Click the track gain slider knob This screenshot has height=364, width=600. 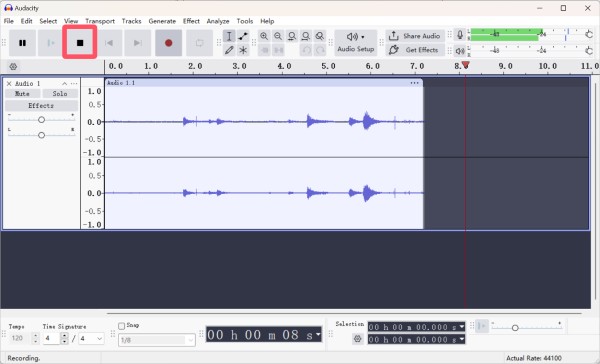tap(41, 120)
